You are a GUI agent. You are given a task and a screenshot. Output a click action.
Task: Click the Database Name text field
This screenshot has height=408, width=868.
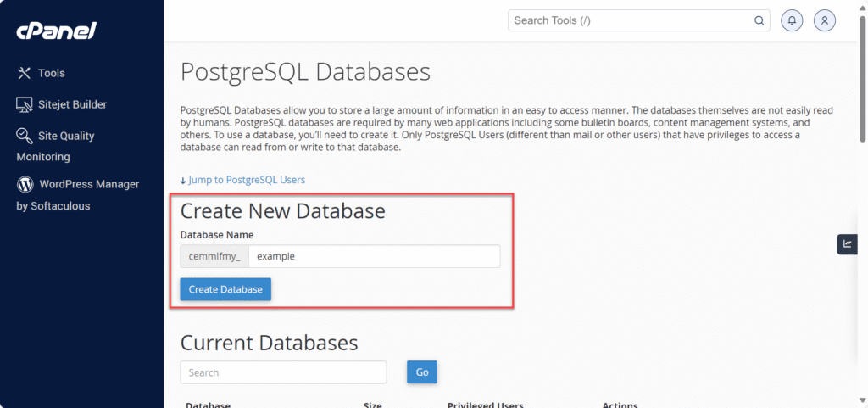coord(373,256)
